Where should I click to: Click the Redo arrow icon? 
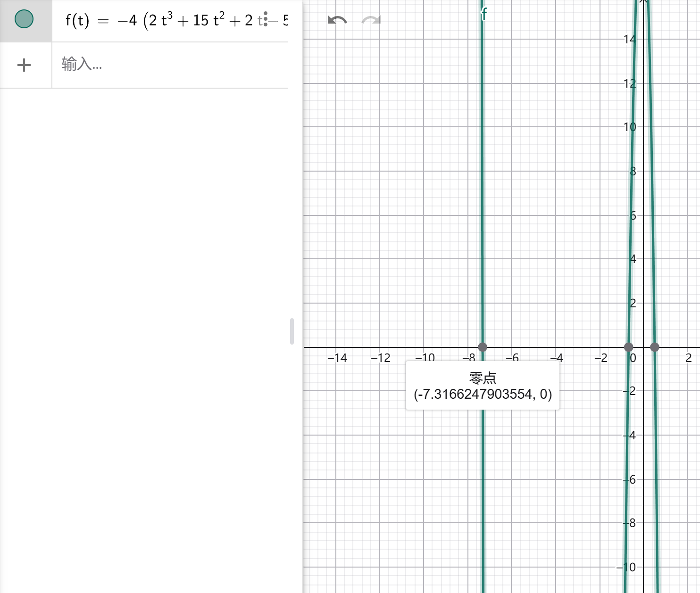pos(371,20)
